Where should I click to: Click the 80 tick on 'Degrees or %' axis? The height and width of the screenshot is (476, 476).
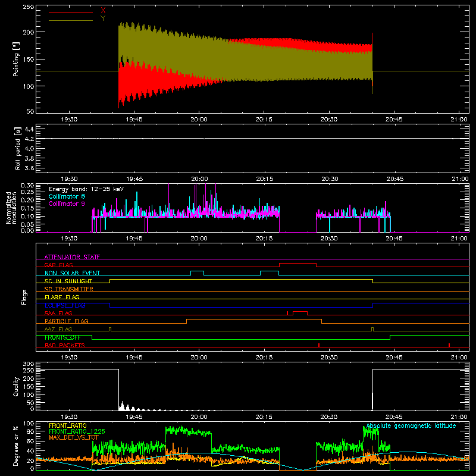(30, 431)
